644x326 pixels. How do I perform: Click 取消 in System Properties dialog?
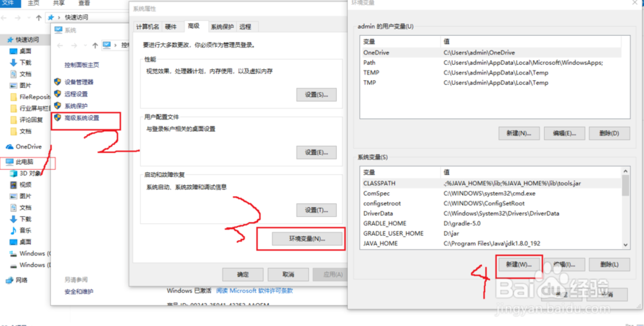(x=288, y=275)
